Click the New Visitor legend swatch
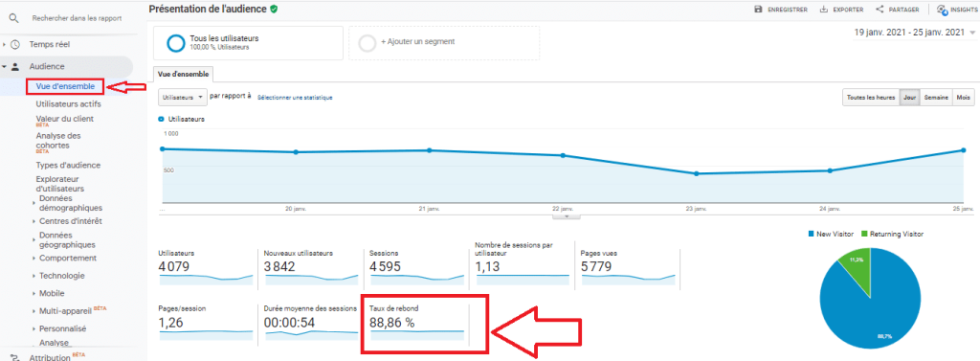 pos(812,234)
